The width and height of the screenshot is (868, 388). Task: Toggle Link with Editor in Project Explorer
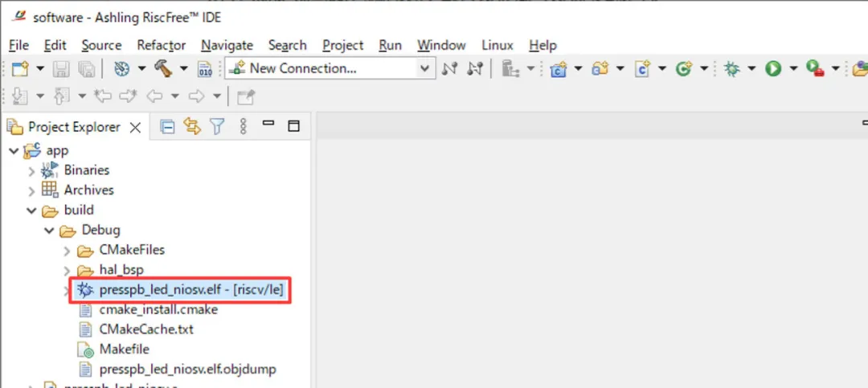(192, 127)
